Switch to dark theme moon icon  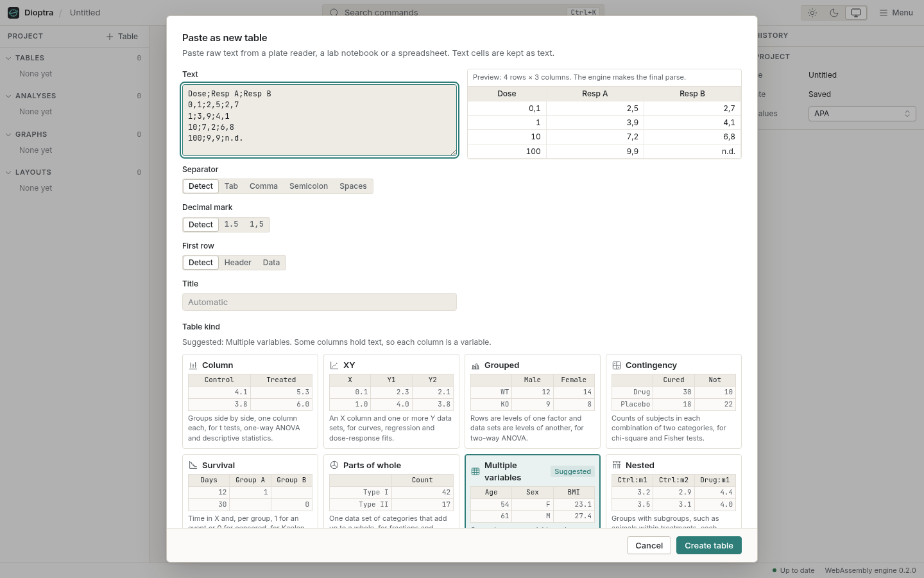834,13
